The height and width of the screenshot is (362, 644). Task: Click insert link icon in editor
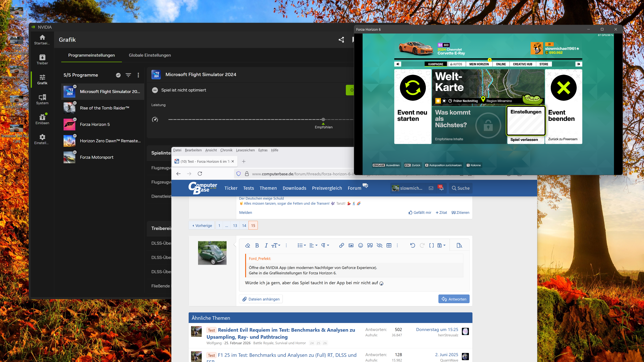pyautogui.click(x=341, y=245)
